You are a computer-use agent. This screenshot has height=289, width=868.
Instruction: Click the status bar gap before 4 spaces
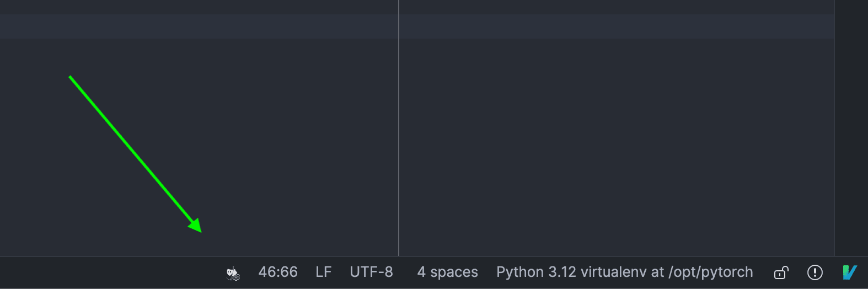point(405,272)
